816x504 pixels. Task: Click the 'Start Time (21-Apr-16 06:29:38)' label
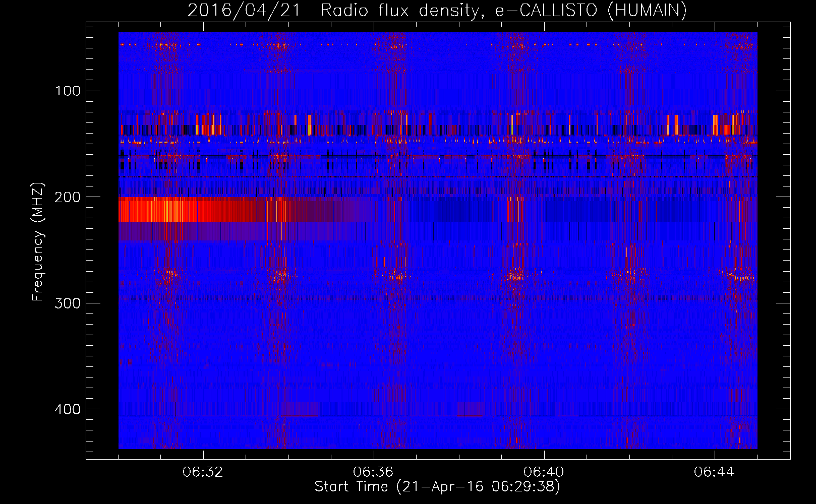(437, 487)
